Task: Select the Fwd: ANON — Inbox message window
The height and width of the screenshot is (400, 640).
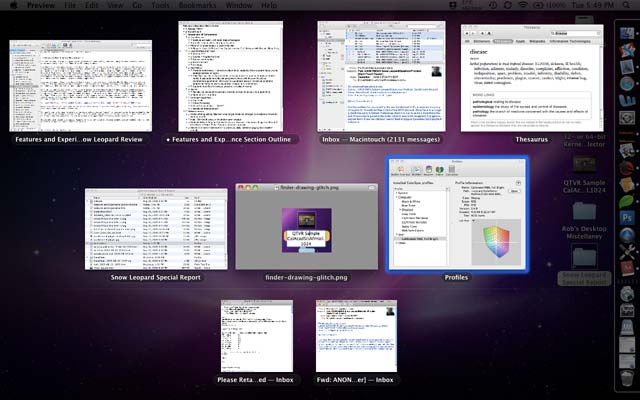Action: (x=356, y=336)
